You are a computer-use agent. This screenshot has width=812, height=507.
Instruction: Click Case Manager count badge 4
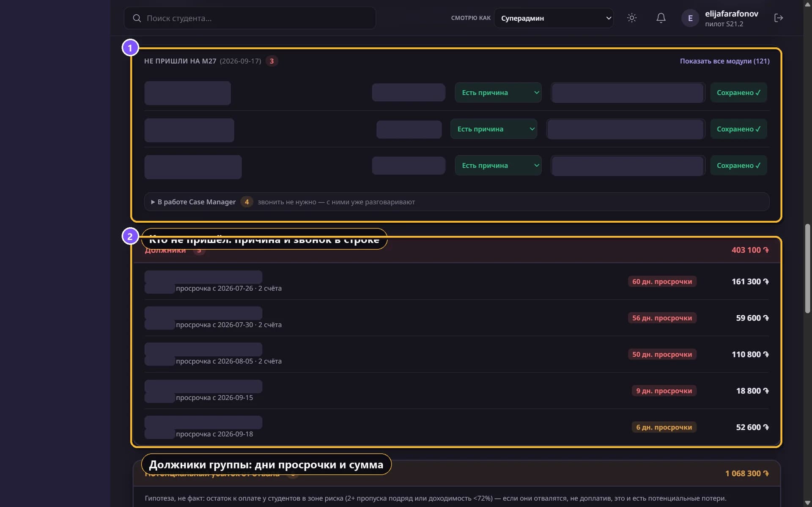pos(247,202)
